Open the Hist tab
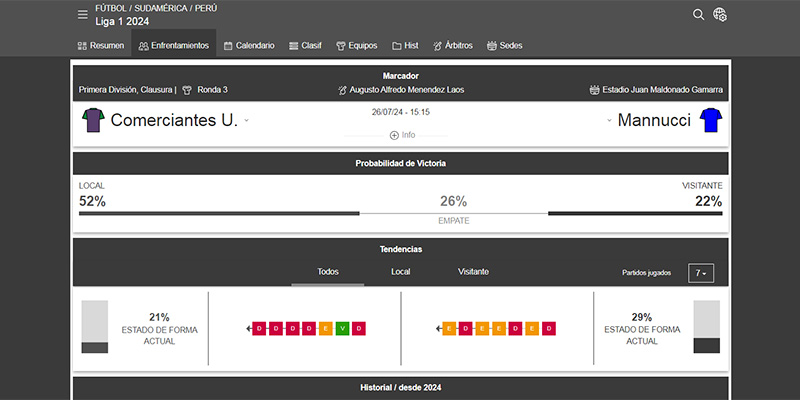Screen dimensions: 800x400 click(x=405, y=45)
